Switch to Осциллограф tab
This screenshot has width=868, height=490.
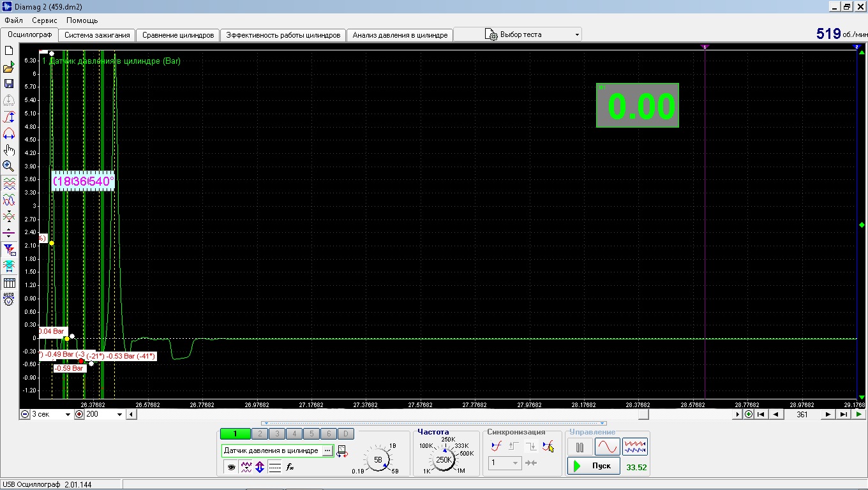tap(29, 35)
